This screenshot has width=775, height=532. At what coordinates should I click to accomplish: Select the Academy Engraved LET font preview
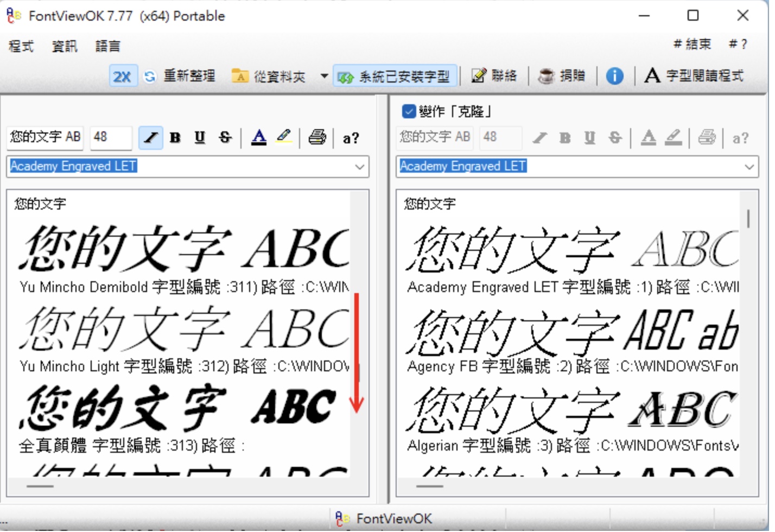click(573, 249)
